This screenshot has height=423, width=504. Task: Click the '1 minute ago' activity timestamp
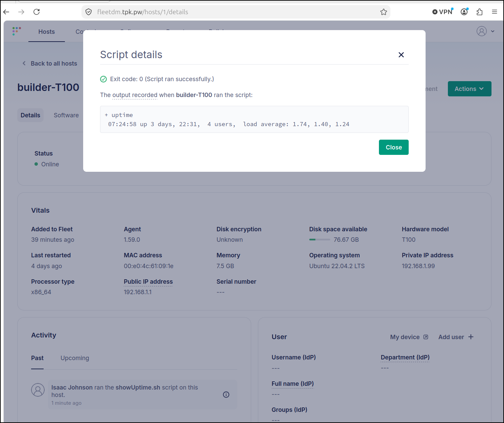click(67, 403)
